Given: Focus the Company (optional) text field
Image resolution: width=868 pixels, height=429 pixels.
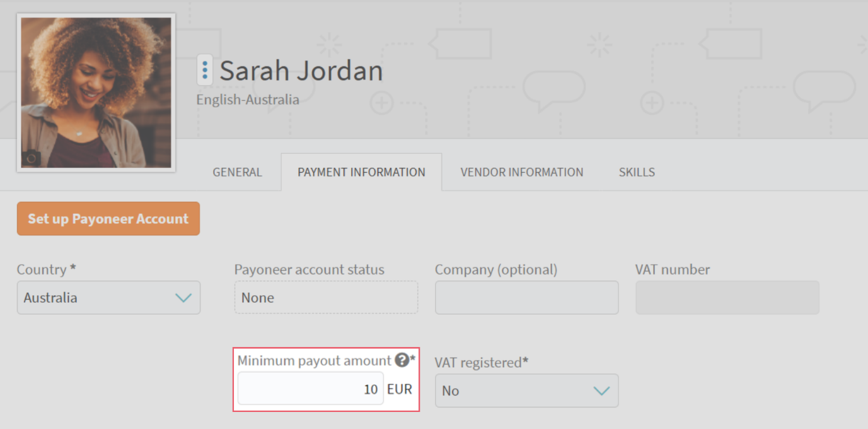Looking at the screenshot, I should click(526, 298).
